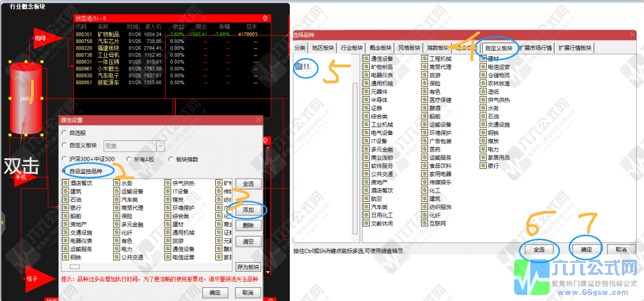Enable the 自设监控品种 radio option
The image size is (644, 301).
(x=64, y=171)
